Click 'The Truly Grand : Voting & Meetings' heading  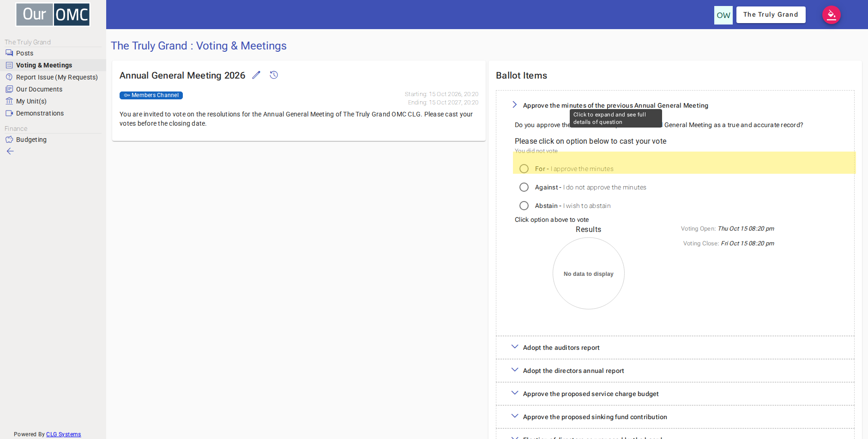(199, 46)
